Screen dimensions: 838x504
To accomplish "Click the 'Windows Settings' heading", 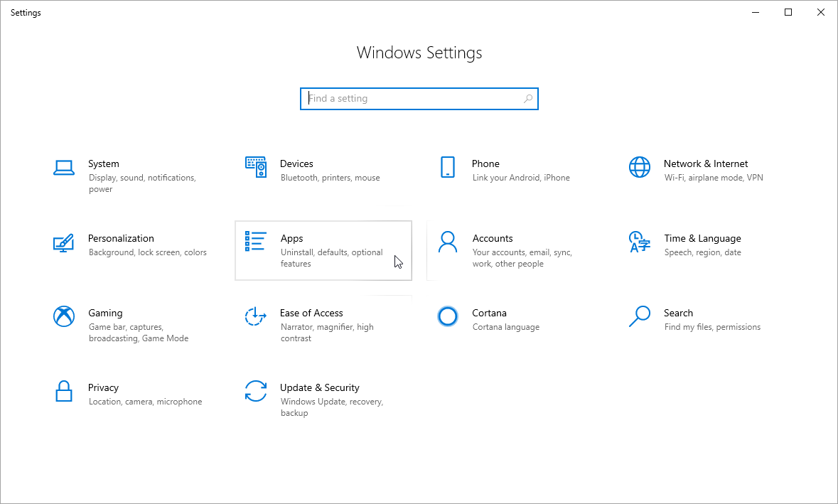I will tap(419, 53).
